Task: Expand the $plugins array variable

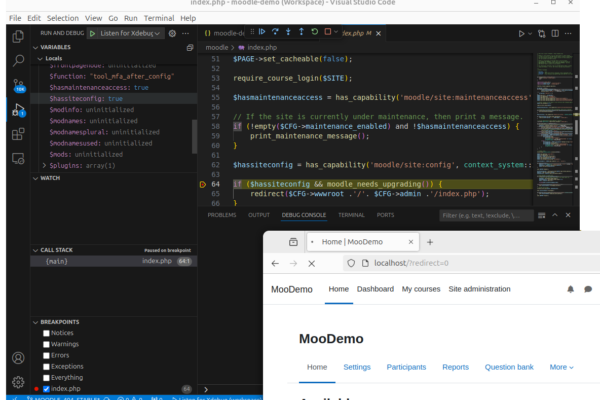Action: point(44,165)
